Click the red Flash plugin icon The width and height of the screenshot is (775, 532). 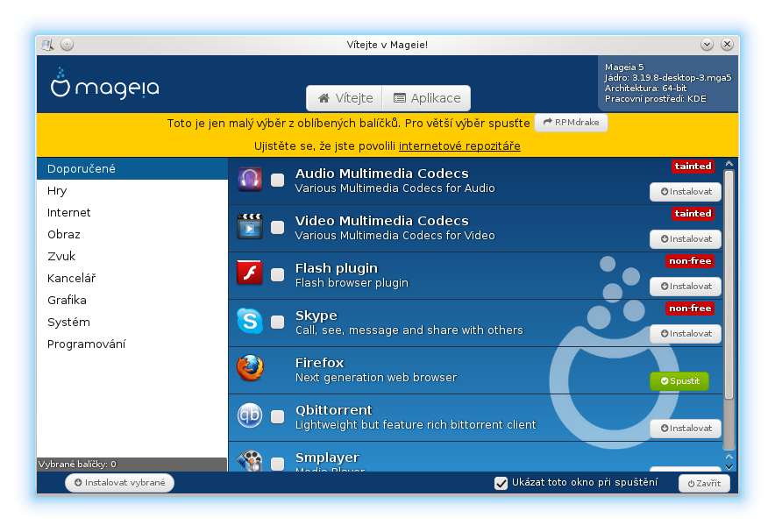coord(250,273)
